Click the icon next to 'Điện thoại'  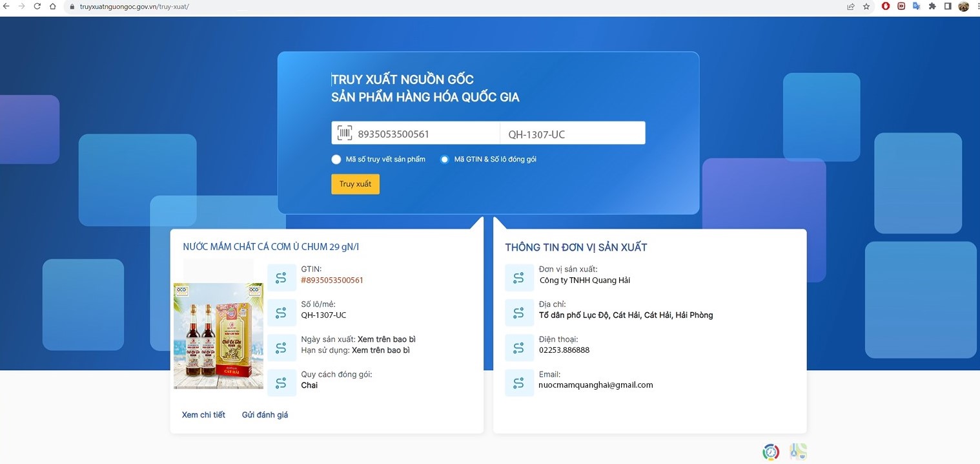tap(519, 348)
